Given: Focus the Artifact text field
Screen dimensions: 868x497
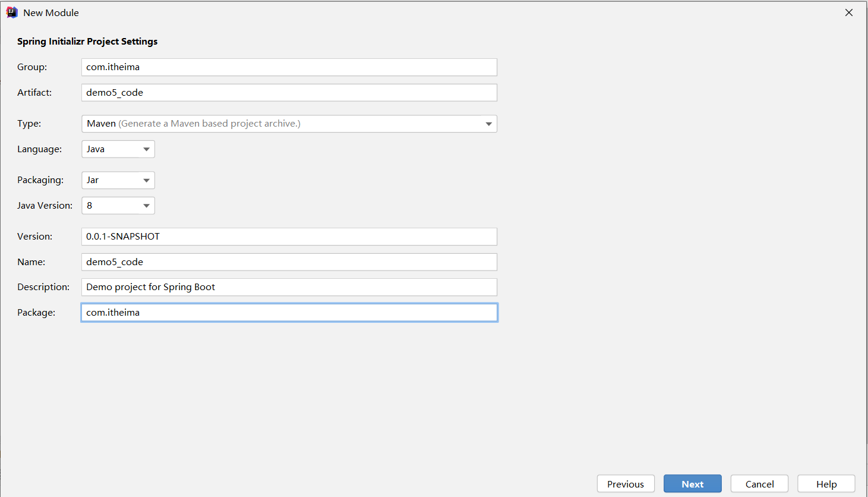Looking at the screenshot, I should 289,93.
